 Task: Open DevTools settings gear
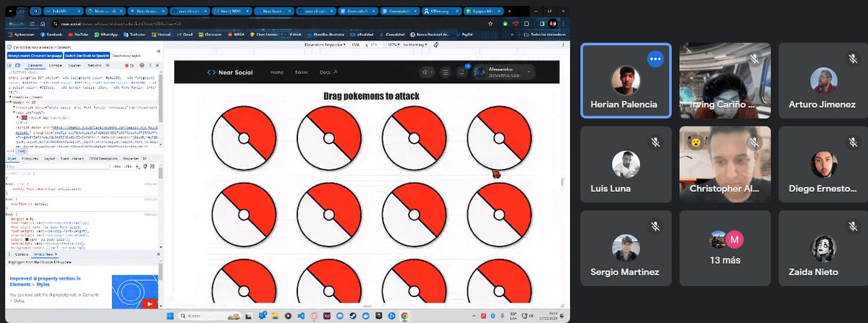(142, 65)
